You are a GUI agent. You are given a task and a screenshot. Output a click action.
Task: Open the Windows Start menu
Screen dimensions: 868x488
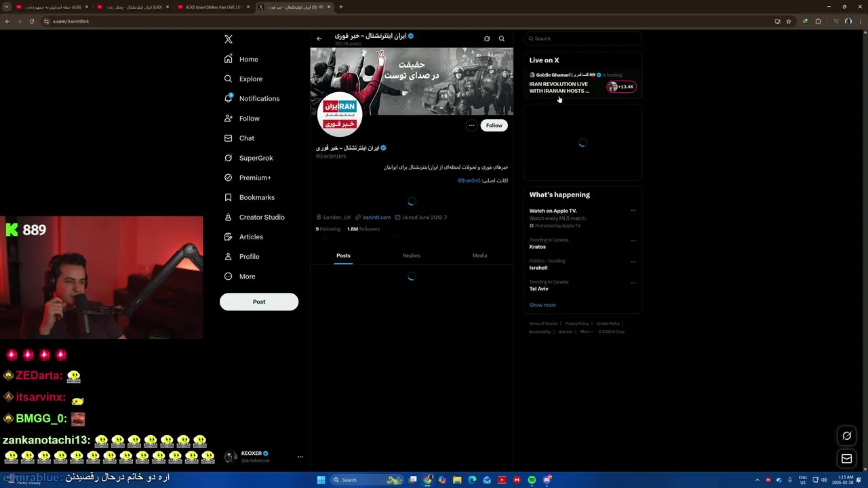point(321,480)
